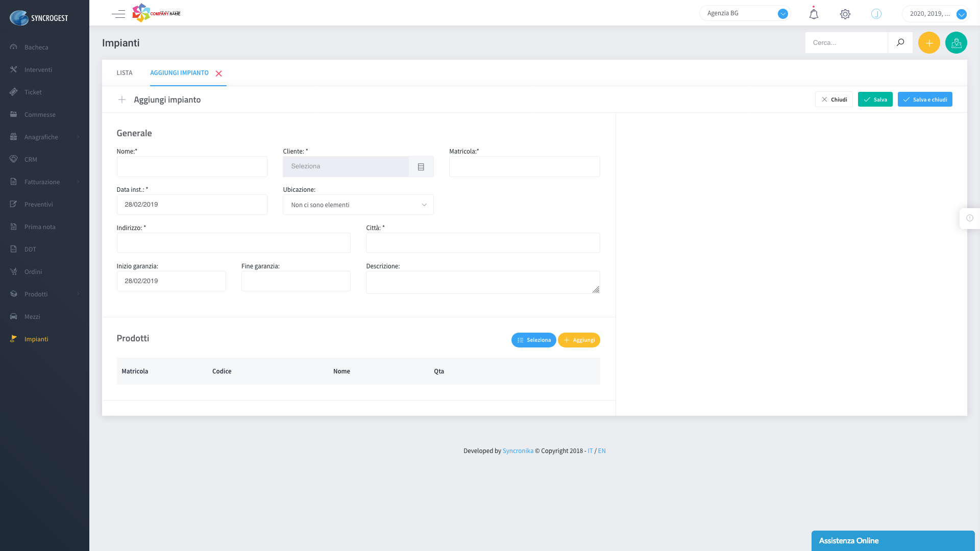980x551 pixels.
Task: Open the settings gear icon
Action: pos(845,14)
